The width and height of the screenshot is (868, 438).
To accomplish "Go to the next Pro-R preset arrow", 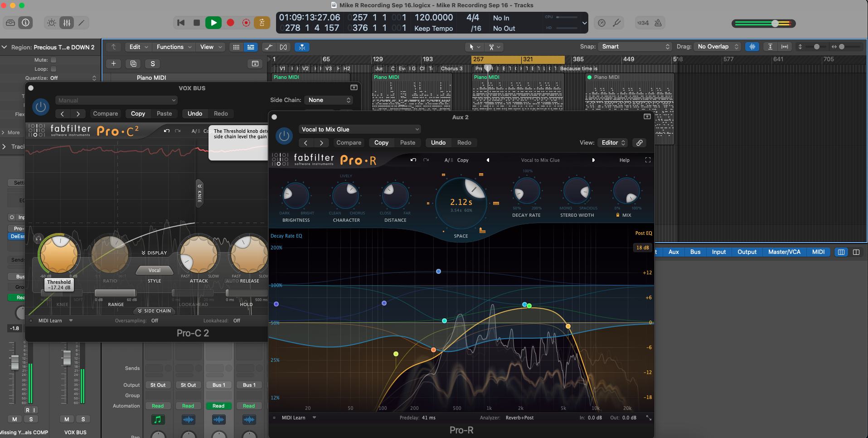I will (593, 160).
